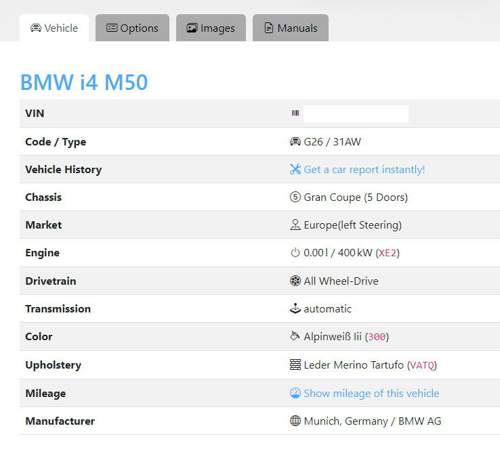Click the Drivetrain label
This screenshot has height=468, width=500.
click(x=51, y=281)
